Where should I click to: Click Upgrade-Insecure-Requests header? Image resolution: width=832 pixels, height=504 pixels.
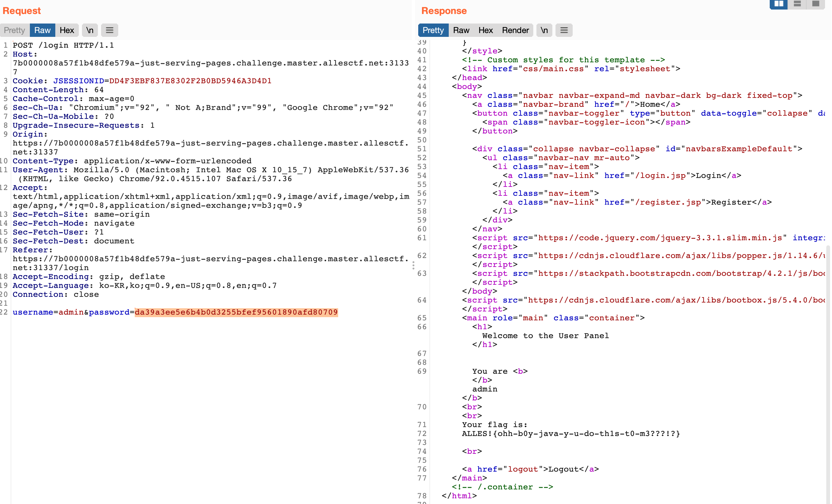(84, 125)
